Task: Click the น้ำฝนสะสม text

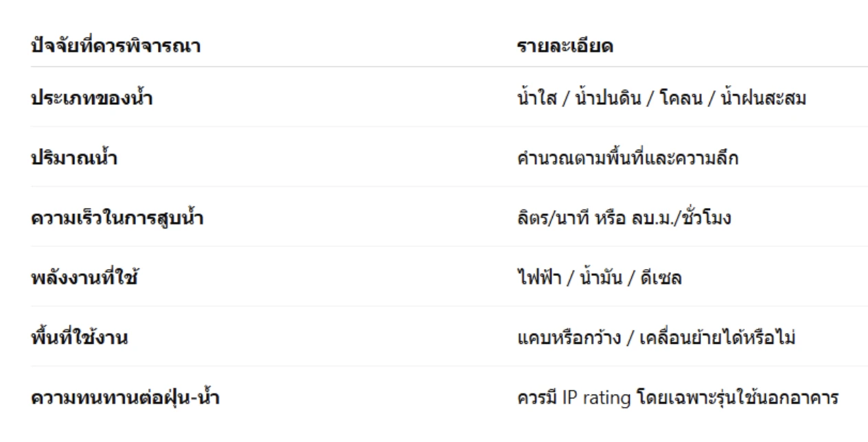Action: click(762, 99)
